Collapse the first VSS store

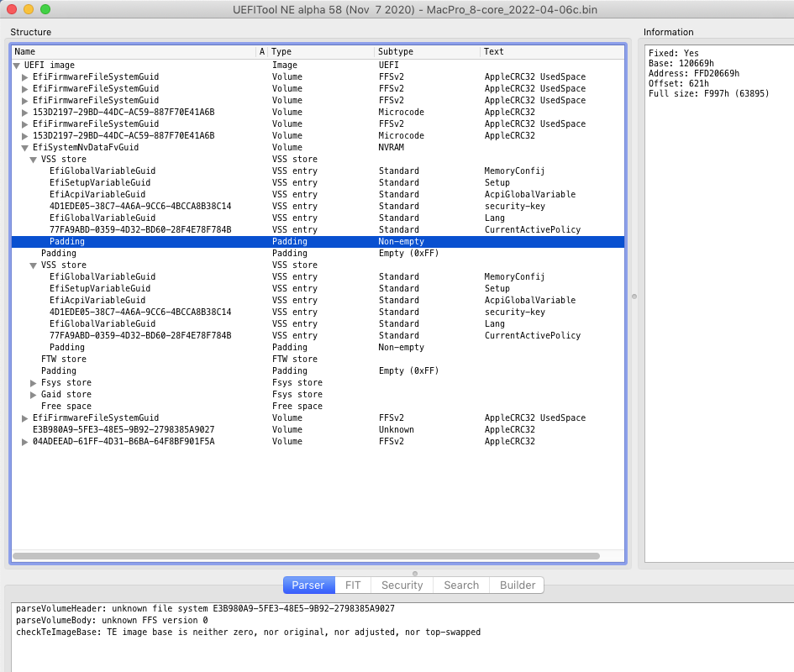pos(34,160)
